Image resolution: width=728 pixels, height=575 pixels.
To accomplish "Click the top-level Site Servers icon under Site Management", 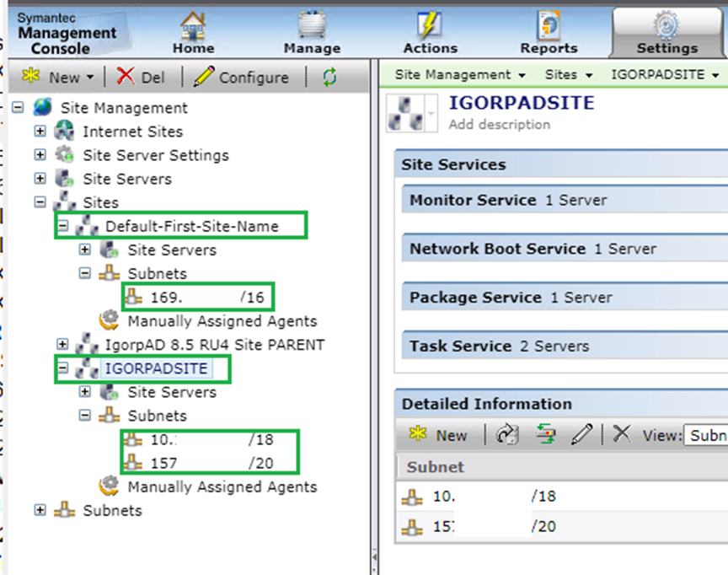I will (x=64, y=179).
